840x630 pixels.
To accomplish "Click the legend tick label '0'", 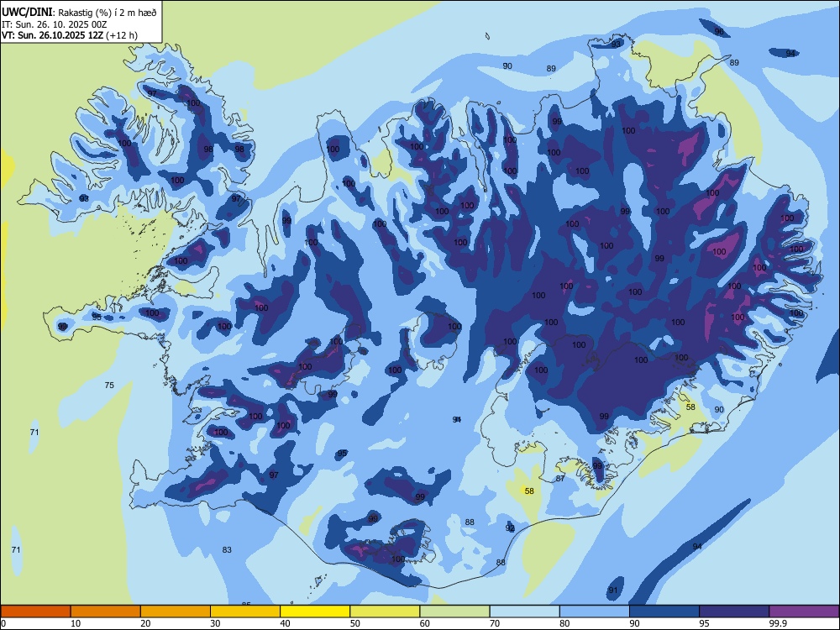I will 3,623.
